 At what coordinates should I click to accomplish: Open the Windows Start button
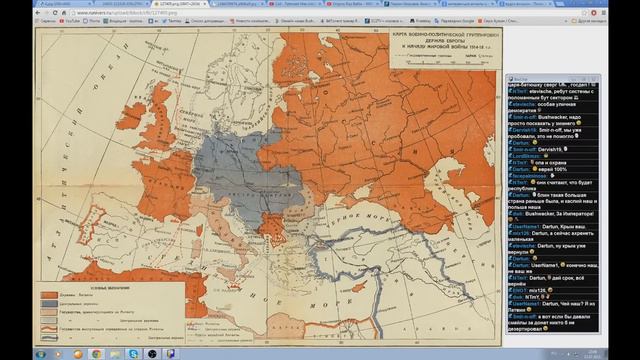point(40,354)
